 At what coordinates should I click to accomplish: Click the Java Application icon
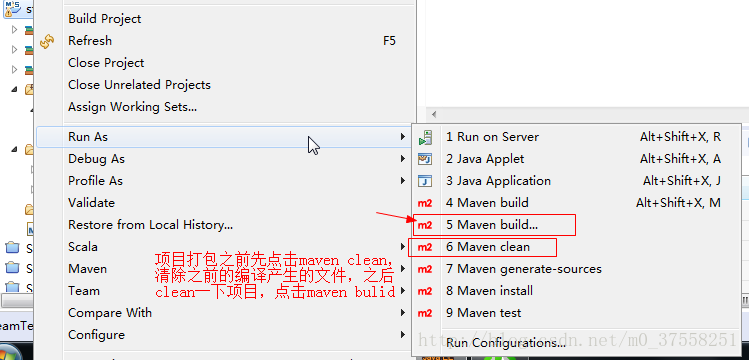click(425, 181)
